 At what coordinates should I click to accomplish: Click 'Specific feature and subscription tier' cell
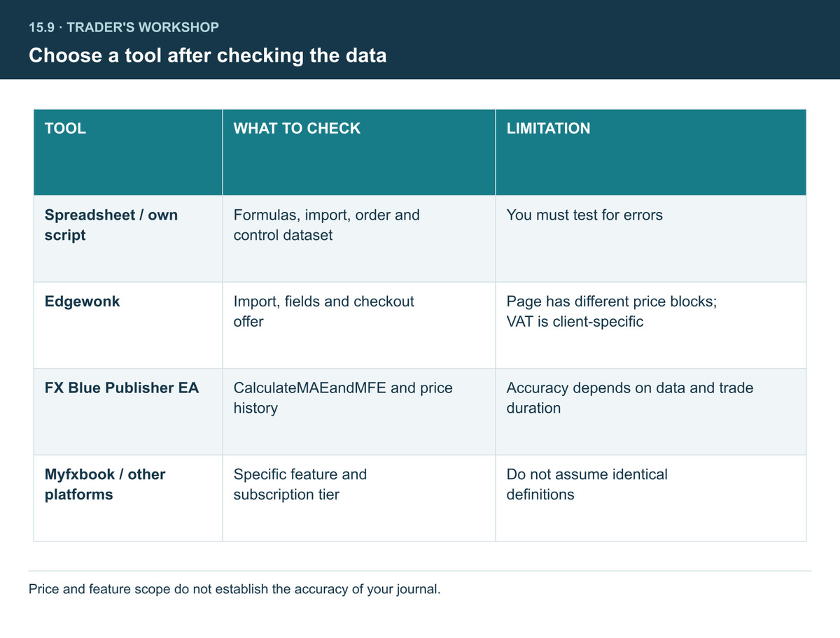[359, 498]
